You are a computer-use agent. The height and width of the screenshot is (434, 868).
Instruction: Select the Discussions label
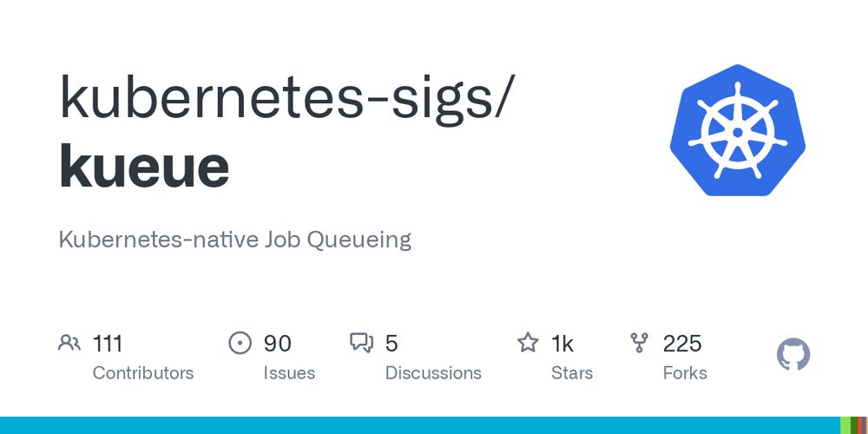point(433,373)
